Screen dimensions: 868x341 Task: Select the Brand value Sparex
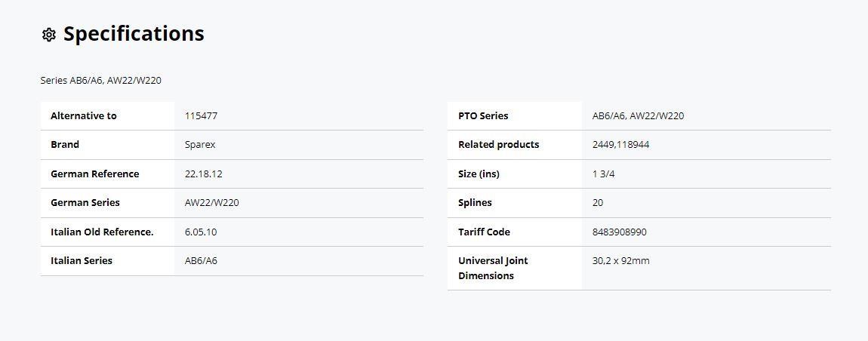pyautogui.click(x=200, y=145)
